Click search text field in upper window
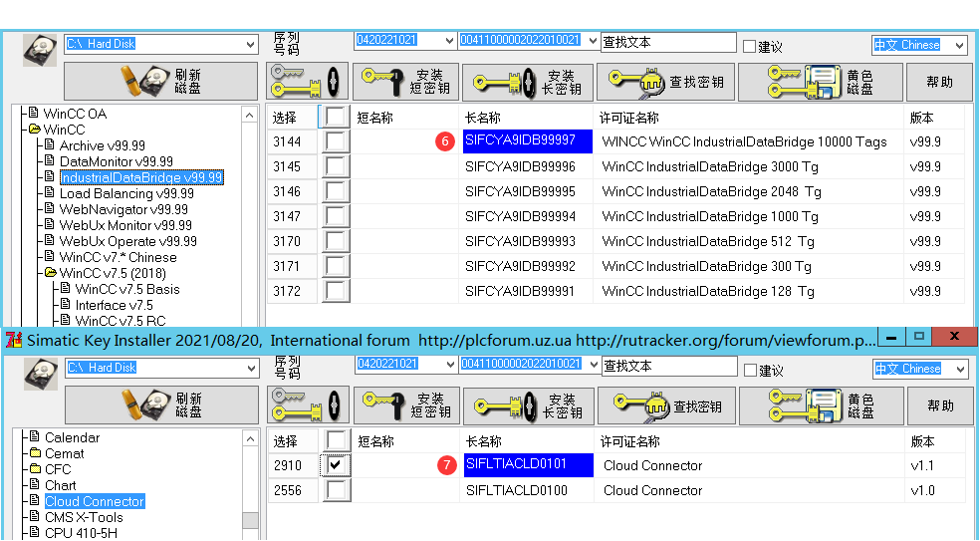Viewport: 980px width, 541px height. (668, 42)
